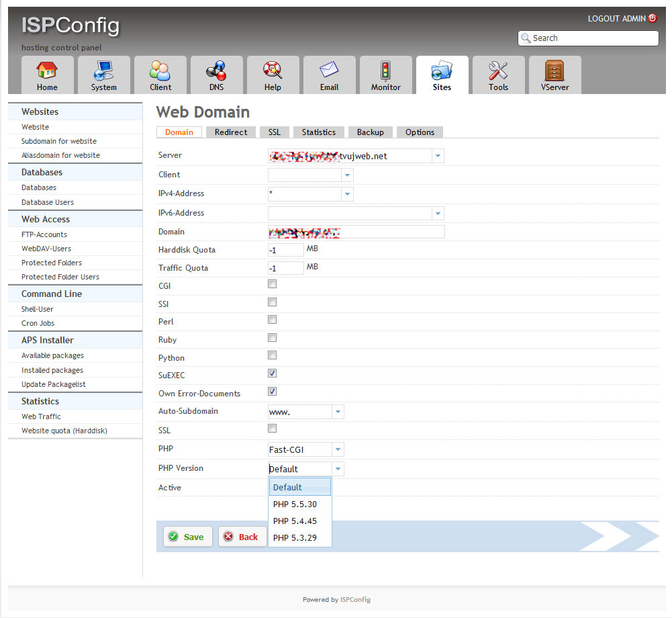The width and height of the screenshot is (672, 618).
Task: Toggle the Own Error-Documents checkbox
Action: point(273,392)
